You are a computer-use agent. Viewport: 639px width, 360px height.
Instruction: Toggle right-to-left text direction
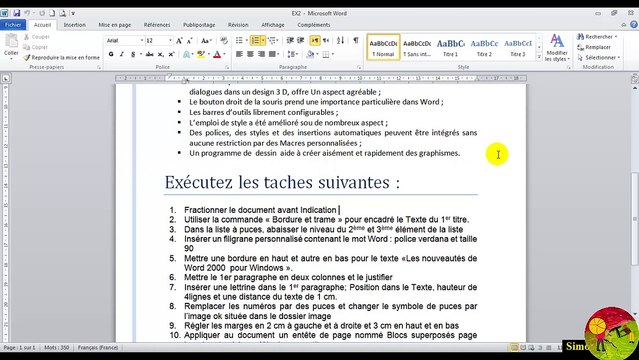[x=326, y=40]
